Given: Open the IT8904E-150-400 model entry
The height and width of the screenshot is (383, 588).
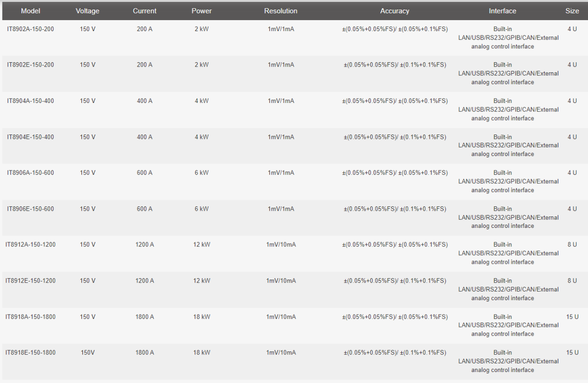Looking at the screenshot, I should point(31,137).
